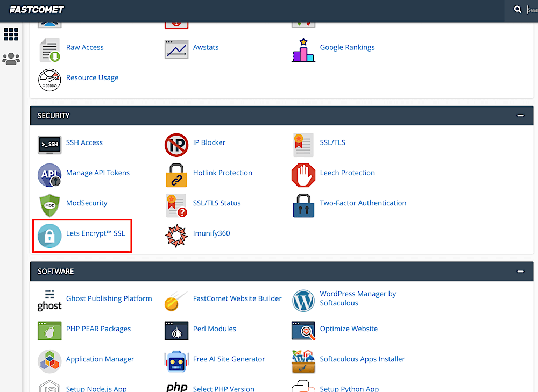538x392 pixels.
Task: Open the Google Rankings link
Action: pos(347,47)
